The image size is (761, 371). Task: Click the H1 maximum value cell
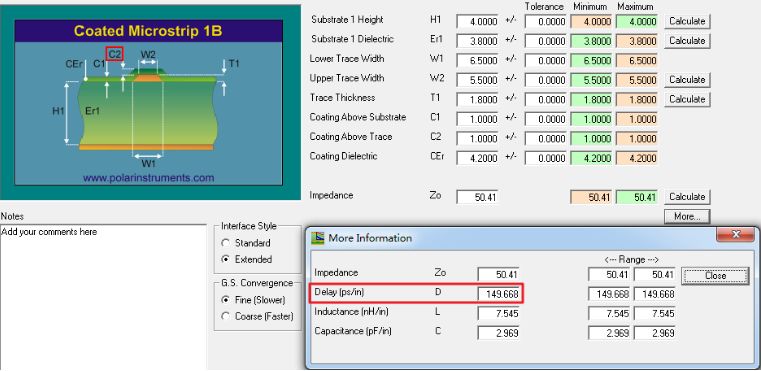click(637, 22)
